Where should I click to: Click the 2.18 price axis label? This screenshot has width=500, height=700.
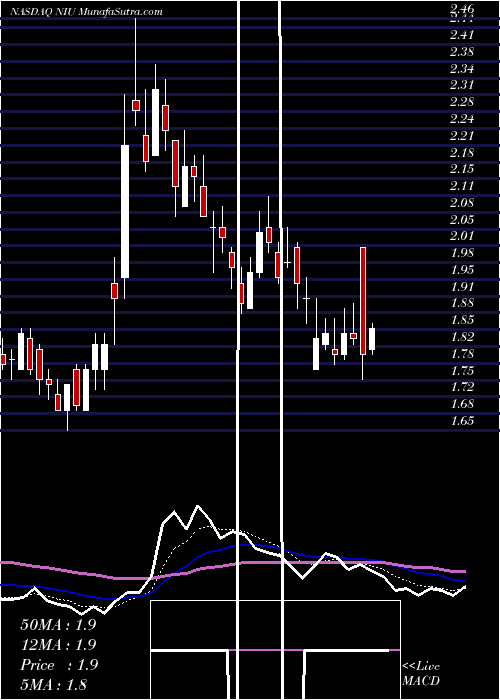pyautogui.click(x=461, y=152)
